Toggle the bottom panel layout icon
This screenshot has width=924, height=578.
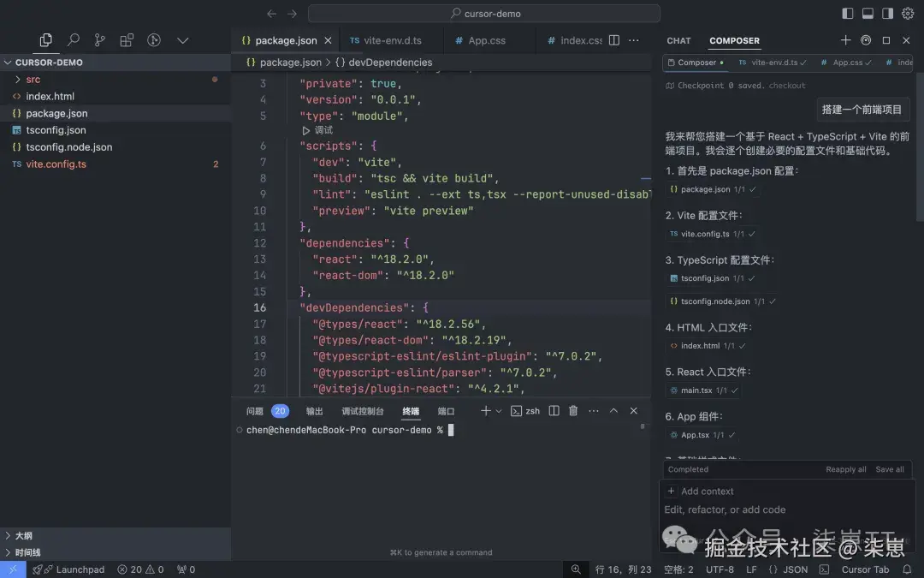868,13
